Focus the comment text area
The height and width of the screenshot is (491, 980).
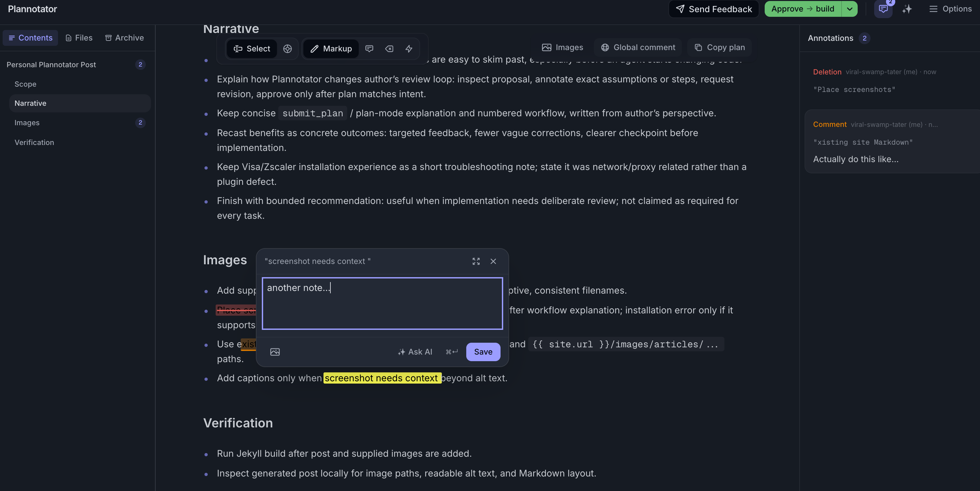click(382, 303)
